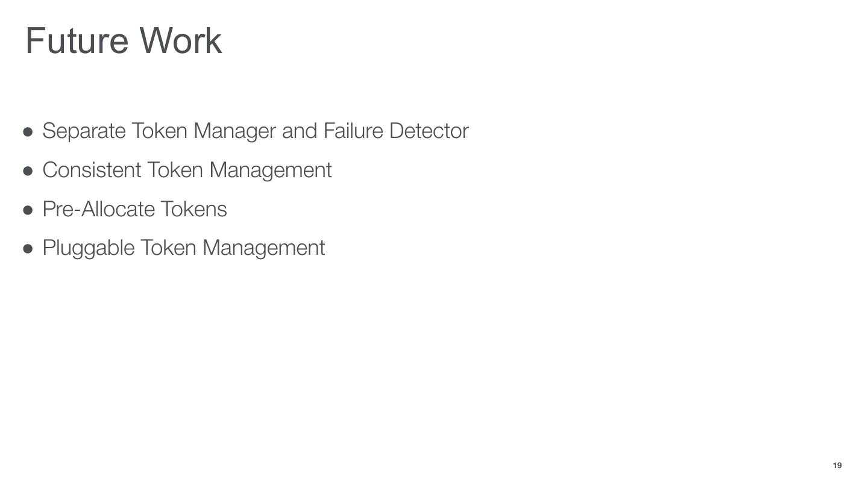Viewport: 868px width, 488px height.
Task: Click the bullet dot before "Pre-Allocate Tokens"
Action: click(x=28, y=210)
